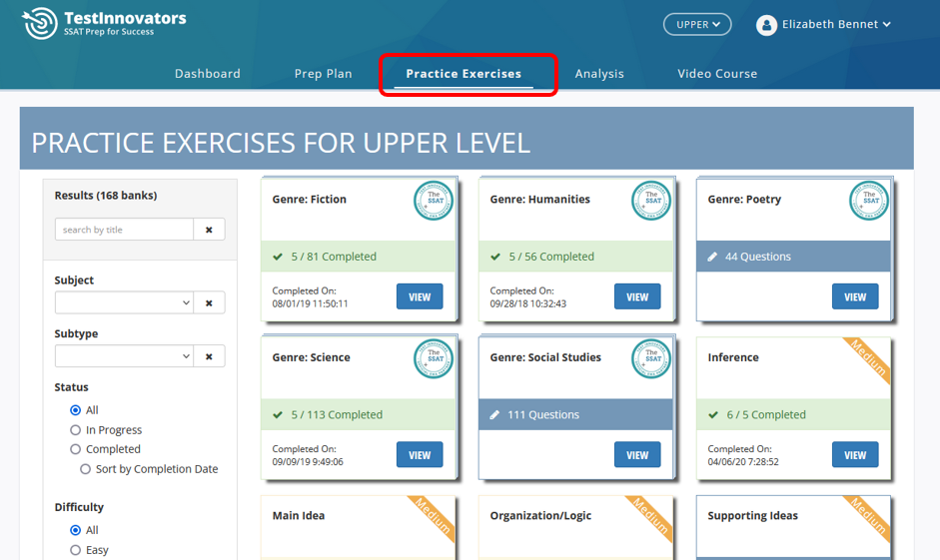This screenshot has width=940, height=560.
Task: Go to the Dashboard tab
Action: 208,74
